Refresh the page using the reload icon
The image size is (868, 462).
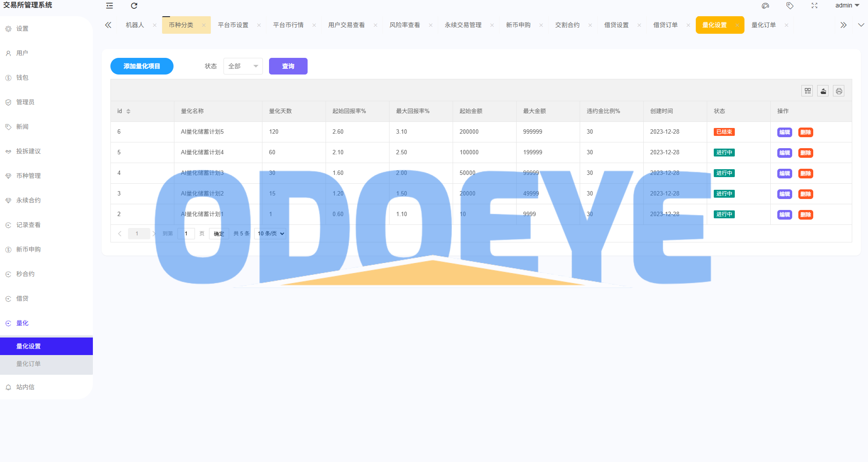point(134,6)
